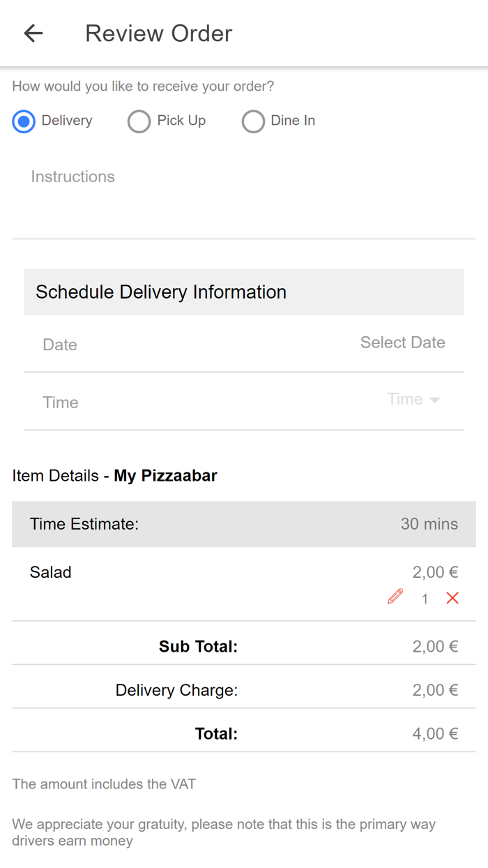
Task: Switch the order to Dine In
Action: click(253, 121)
